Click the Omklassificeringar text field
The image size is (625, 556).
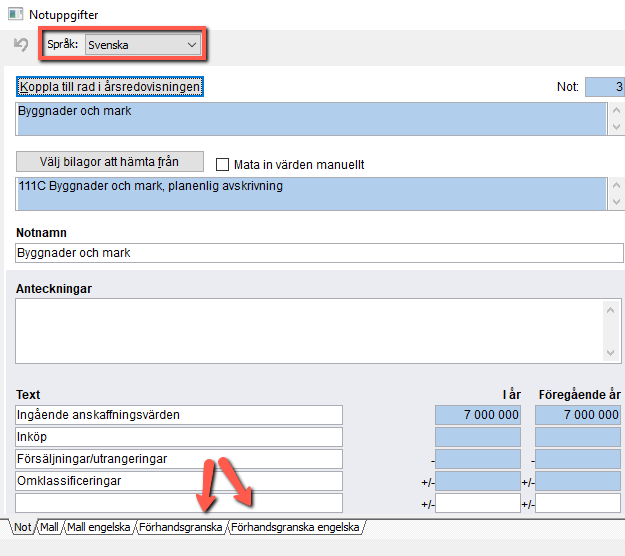(x=179, y=481)
